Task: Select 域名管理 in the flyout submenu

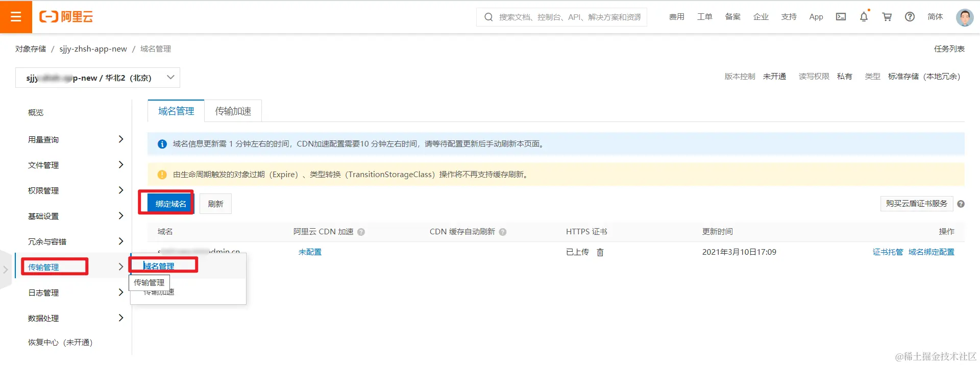Action: [x=159, y=266]
